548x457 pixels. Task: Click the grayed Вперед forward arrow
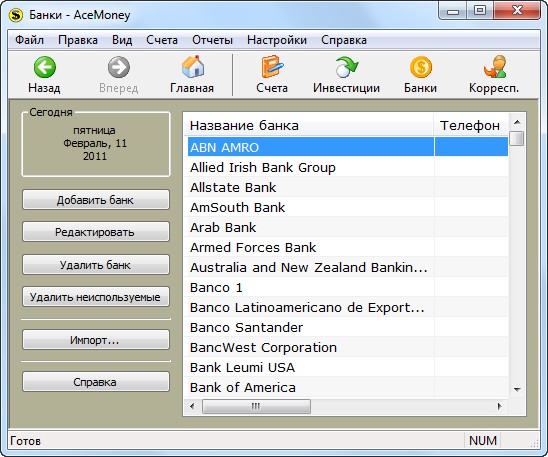119,67
